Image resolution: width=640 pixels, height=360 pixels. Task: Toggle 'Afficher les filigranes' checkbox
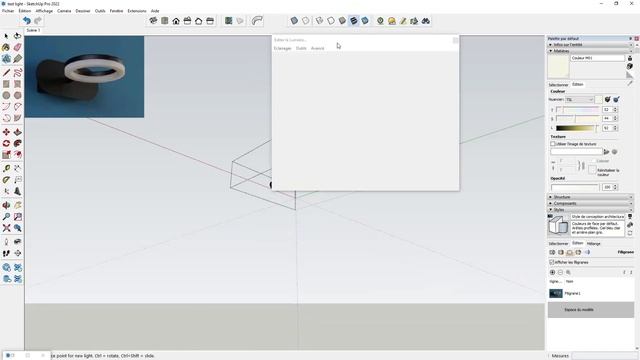pyautogui.click(x=552, y=262)
